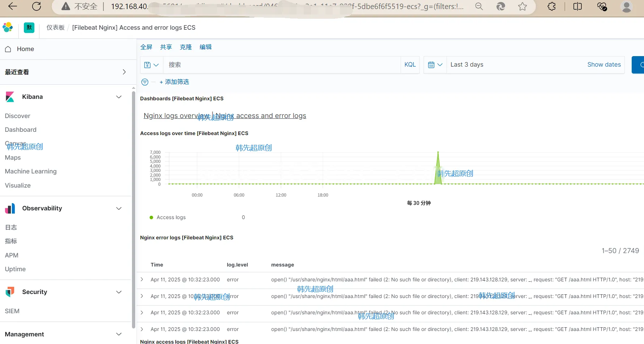This screenshot has width=644, height=344.
Task: Open Visualize in the sidebar
Action: (x=18, y=185)
